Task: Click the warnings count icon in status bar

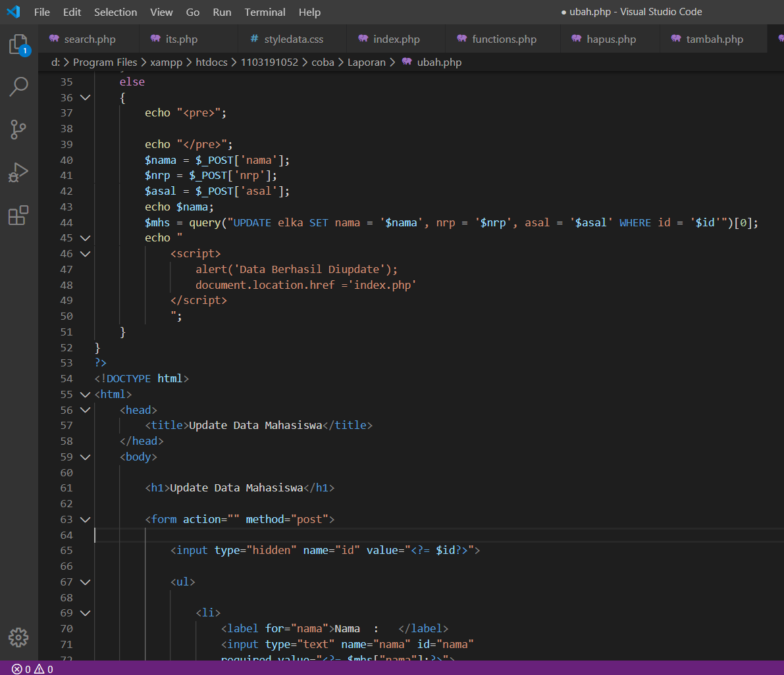Action: (x=39, y=669)
